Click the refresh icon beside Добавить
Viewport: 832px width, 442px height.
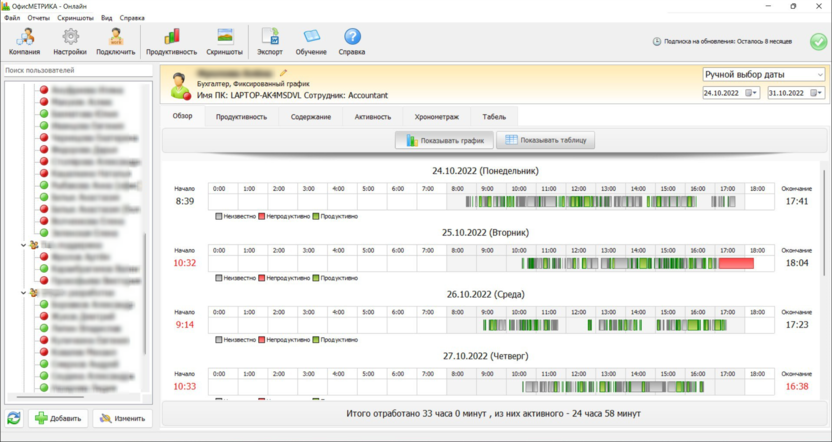click(x=14, y=418)
